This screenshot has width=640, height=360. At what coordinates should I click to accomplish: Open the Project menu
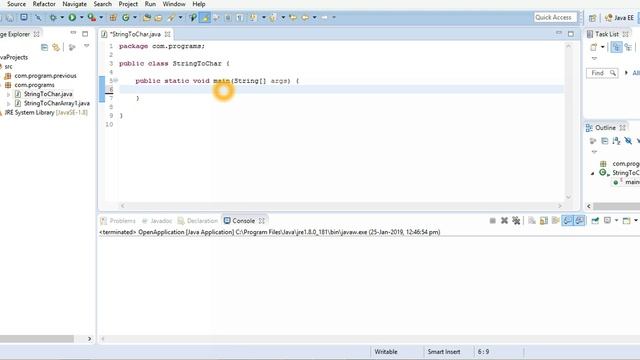[x=128, y=4]
